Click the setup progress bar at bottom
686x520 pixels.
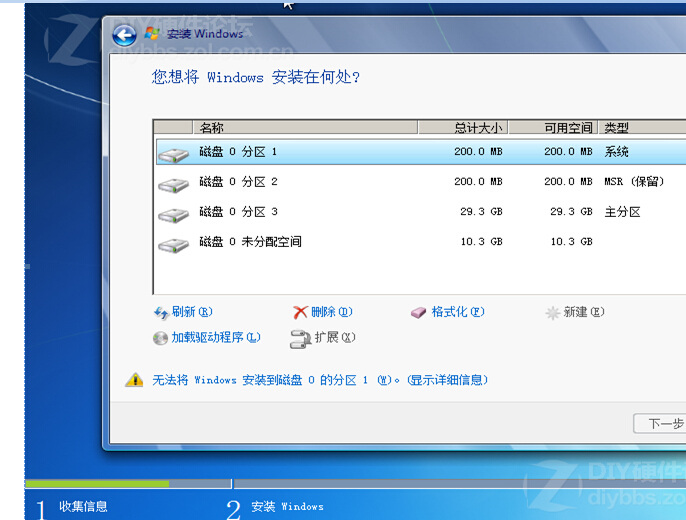click(355, 484)
